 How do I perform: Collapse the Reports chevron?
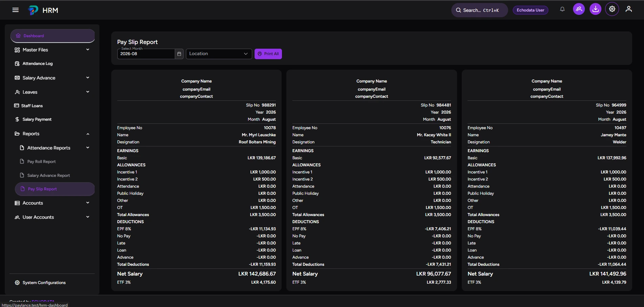88,134
